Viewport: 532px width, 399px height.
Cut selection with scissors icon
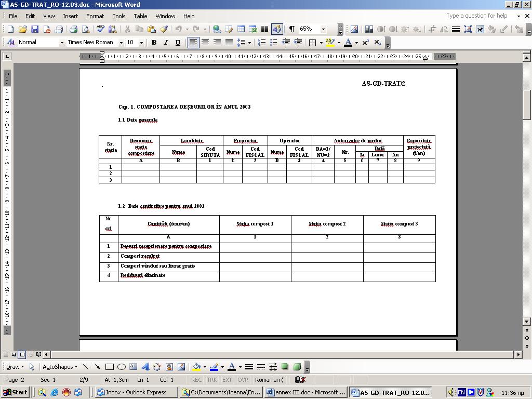pos(127,29)
